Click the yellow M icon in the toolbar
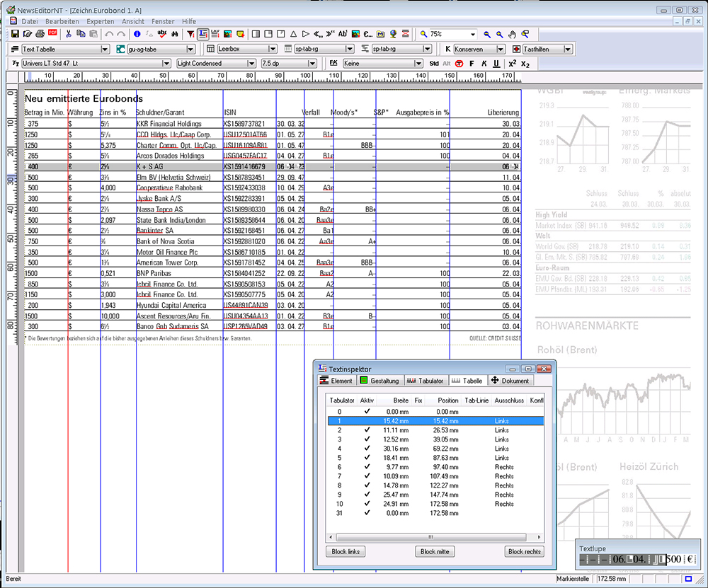 pyautogui.click(x=380, y=34)
